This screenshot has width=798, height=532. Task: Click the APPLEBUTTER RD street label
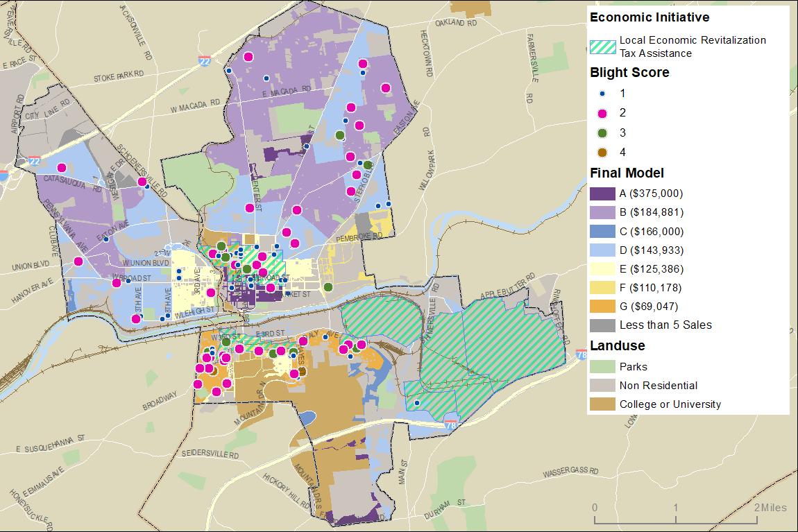508,286
